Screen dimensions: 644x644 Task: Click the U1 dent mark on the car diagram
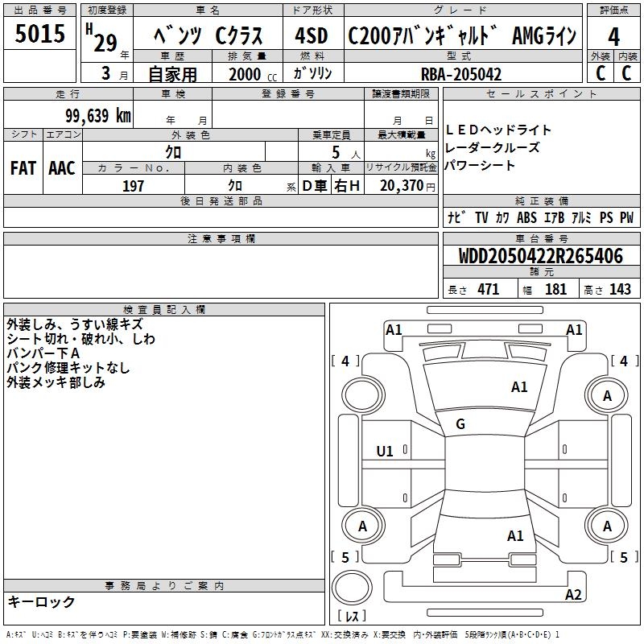click(385, 452)
